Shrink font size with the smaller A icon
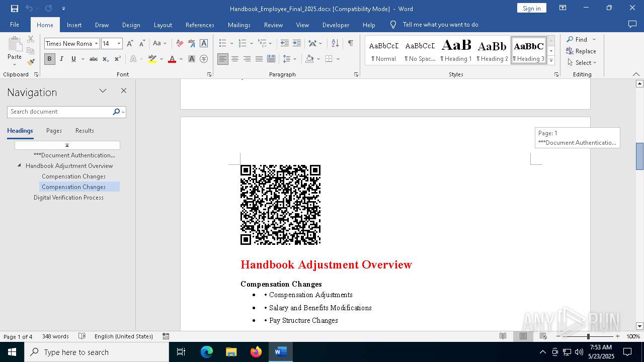The width and height of the screenshot is (644, 362). tap(142, 44)
